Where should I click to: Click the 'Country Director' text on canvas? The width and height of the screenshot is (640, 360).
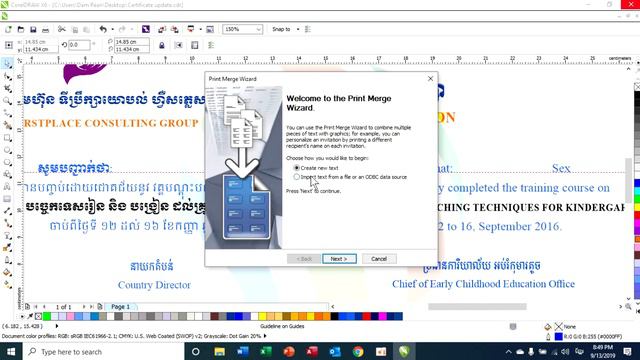pos(154,285)
